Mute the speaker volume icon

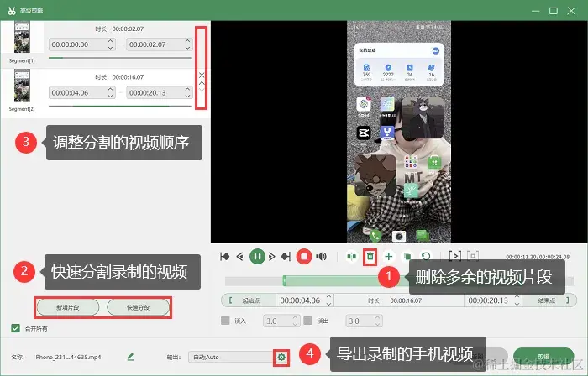[321, 257]
